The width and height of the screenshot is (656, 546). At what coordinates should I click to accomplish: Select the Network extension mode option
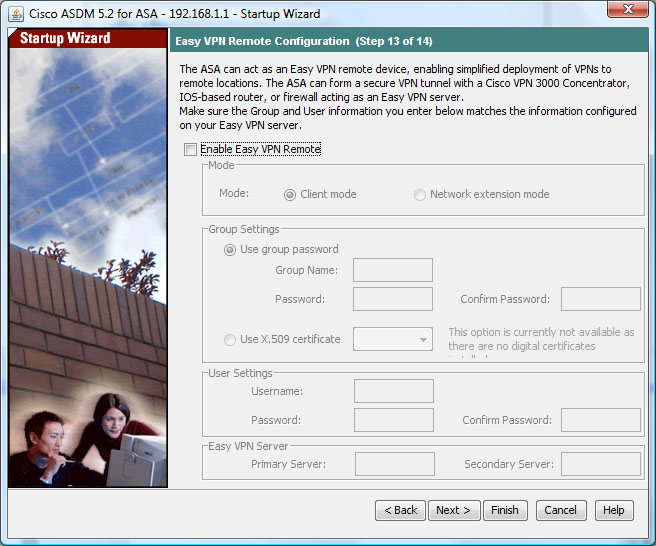420,195
